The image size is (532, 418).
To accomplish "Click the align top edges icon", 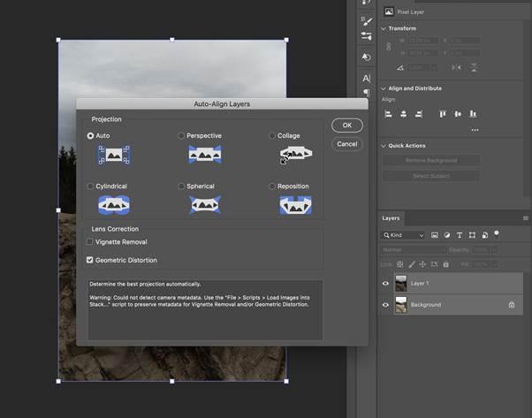I will point(443,114).
